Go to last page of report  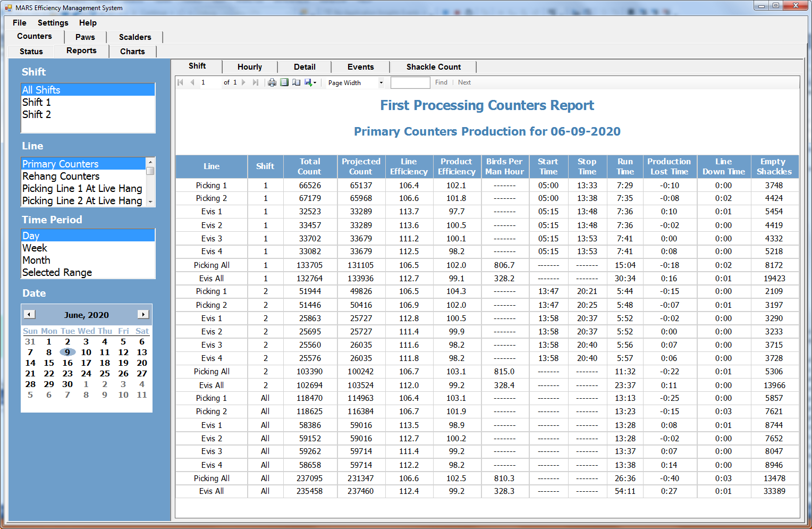(256, 82)
